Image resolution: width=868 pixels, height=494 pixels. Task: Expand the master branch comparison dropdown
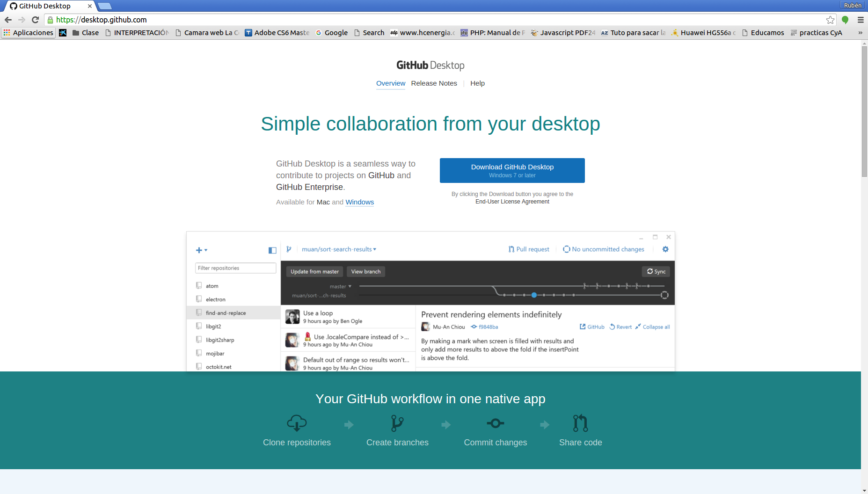(340, 286)
